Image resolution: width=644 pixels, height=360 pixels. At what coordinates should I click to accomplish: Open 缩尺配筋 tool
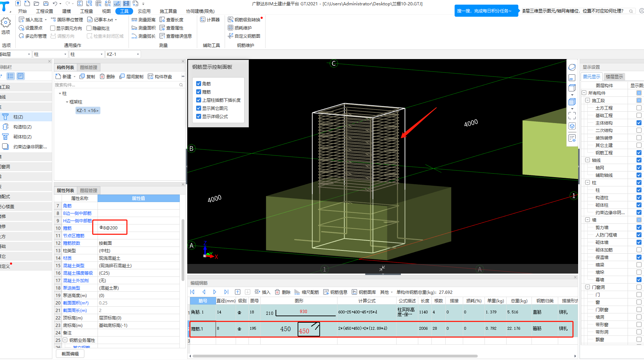click(307, 292)
